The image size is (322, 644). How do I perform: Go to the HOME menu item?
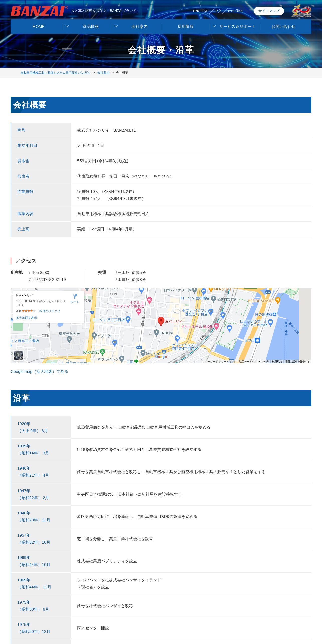pos(38,26)
